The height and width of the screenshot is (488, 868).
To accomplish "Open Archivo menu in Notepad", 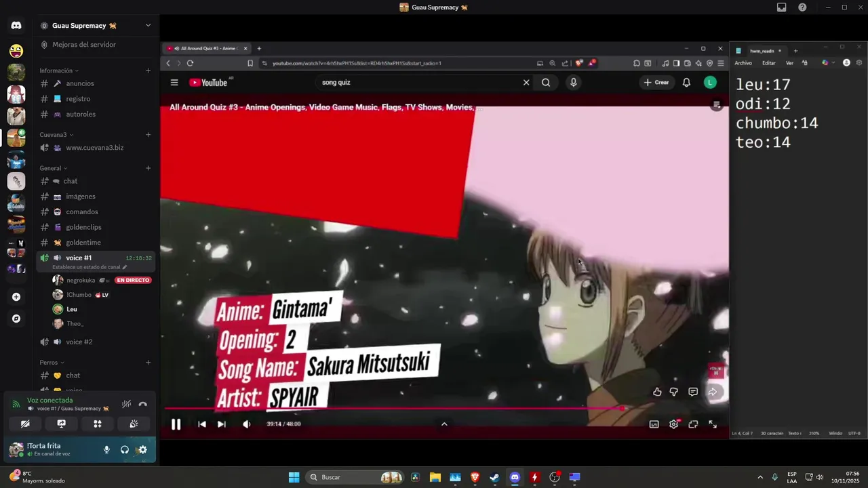I will (x=743, y=63).
